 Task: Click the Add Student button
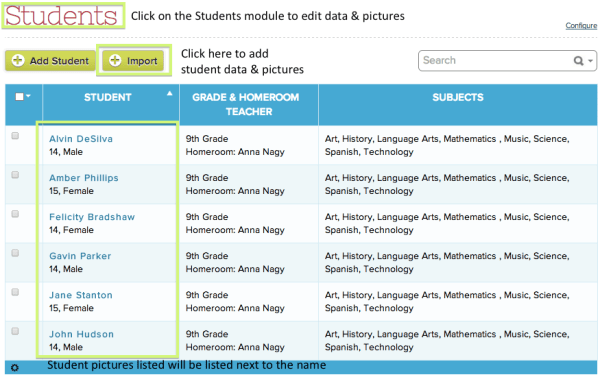[x=50, y=60]
